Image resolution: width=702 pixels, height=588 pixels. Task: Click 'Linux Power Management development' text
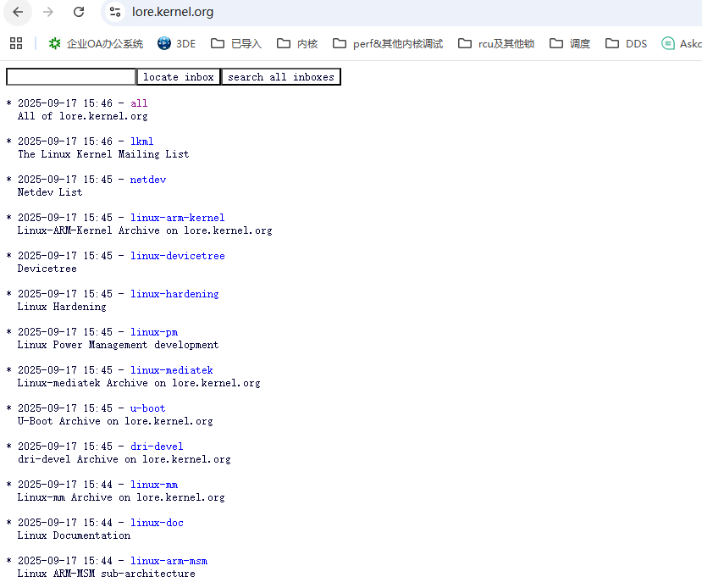click(119, 344)
